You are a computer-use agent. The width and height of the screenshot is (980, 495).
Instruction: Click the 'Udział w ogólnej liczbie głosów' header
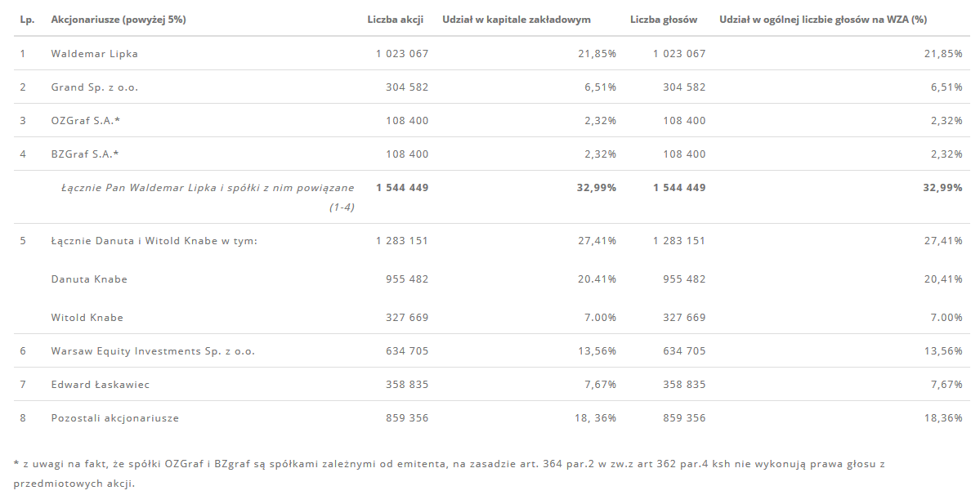[822, 20]
